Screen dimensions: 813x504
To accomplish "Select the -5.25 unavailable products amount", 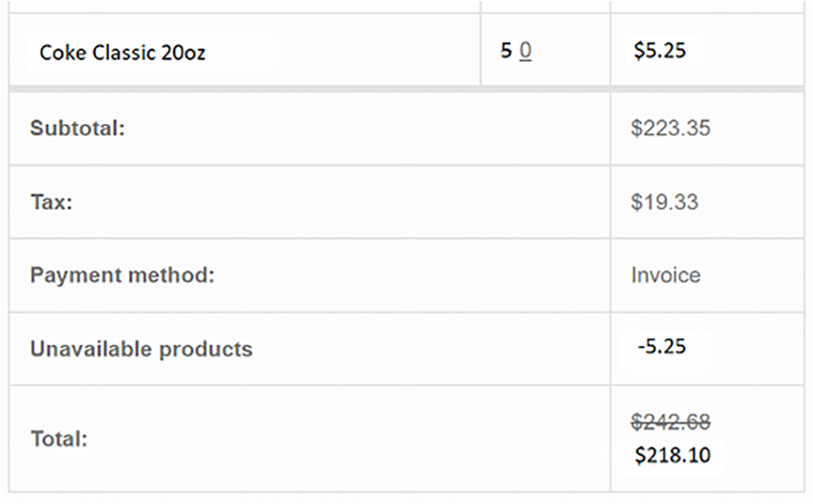I will coord(661,346).
